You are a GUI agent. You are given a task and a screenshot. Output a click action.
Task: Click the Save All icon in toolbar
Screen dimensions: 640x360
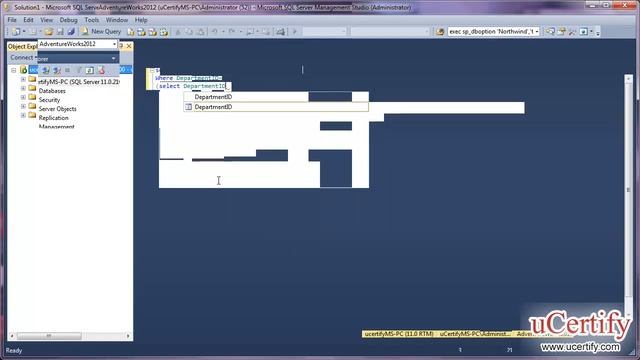(x=71, y=31)
